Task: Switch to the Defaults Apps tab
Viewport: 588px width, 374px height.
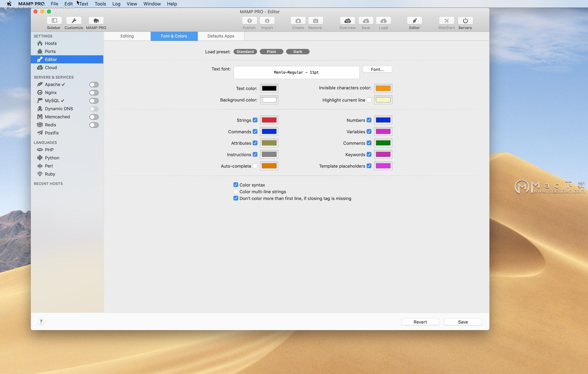Action: pyautogui.click(x=221, y=36)
